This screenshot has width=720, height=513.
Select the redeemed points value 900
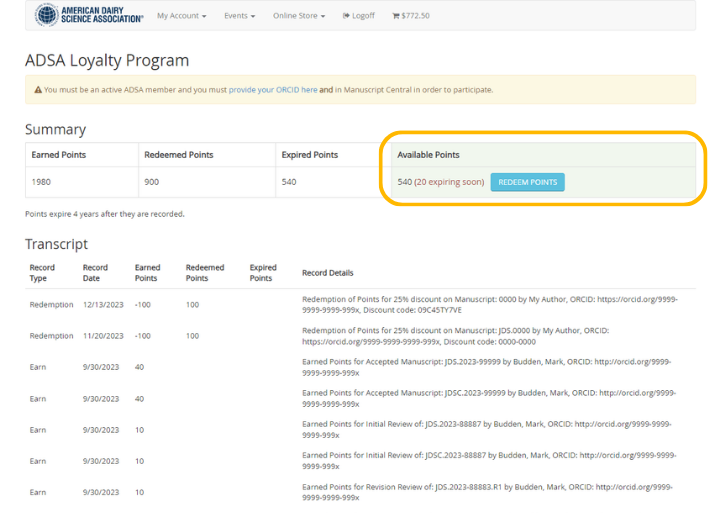[x=152, y=182]
